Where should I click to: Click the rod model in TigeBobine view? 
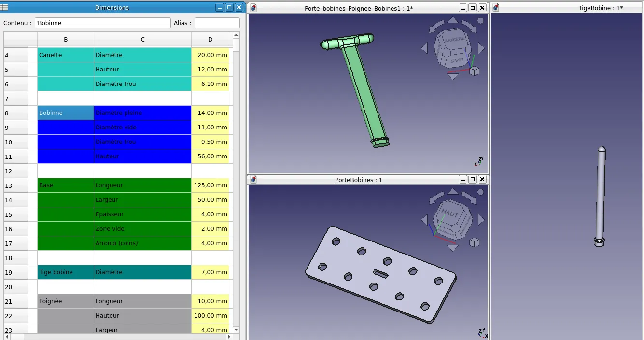coord(600,196)
